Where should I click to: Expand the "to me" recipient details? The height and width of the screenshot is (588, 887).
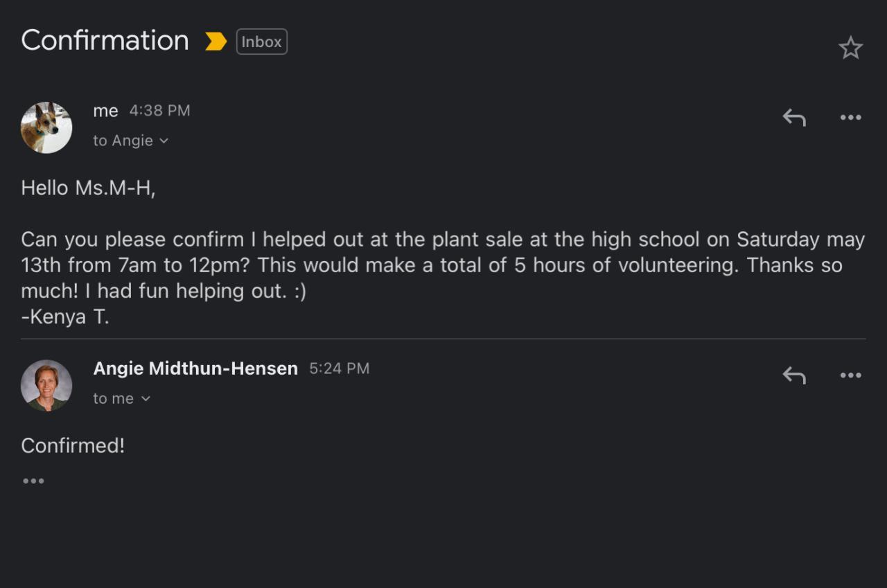click(x=122, y=398)
